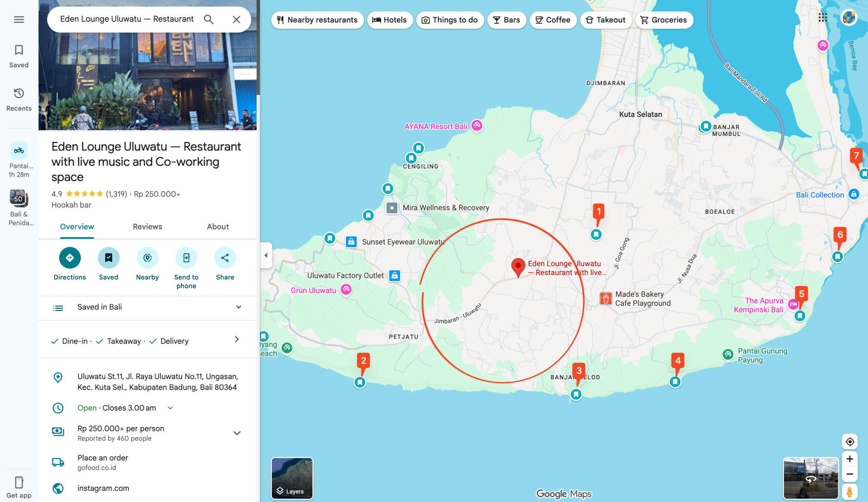Open Made's Bakery Cafe Playground marker
This screenshot has height=502, width=868.
(x=606, y=298)
